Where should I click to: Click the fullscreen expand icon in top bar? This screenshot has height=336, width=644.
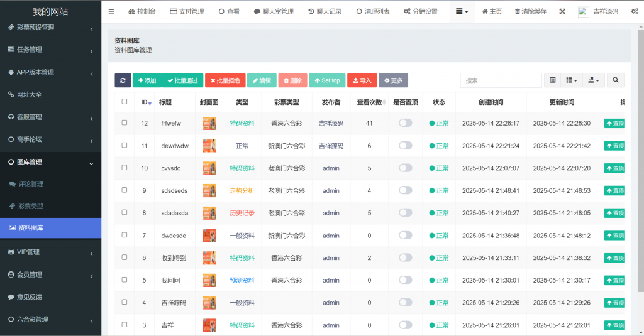tap(562, 11)
